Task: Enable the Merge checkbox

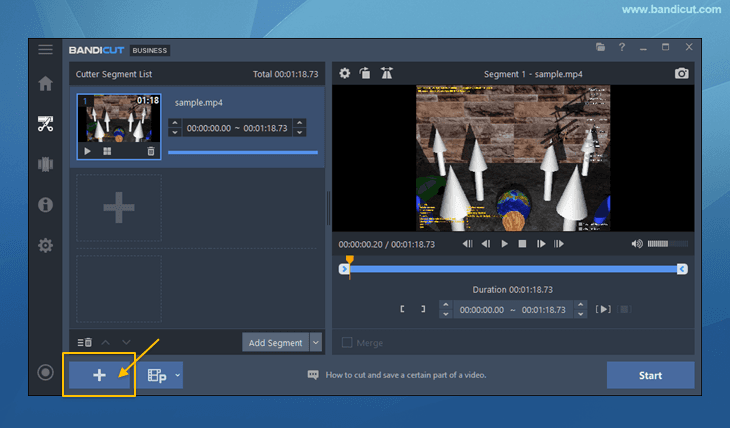Action: tap(347, 342)
